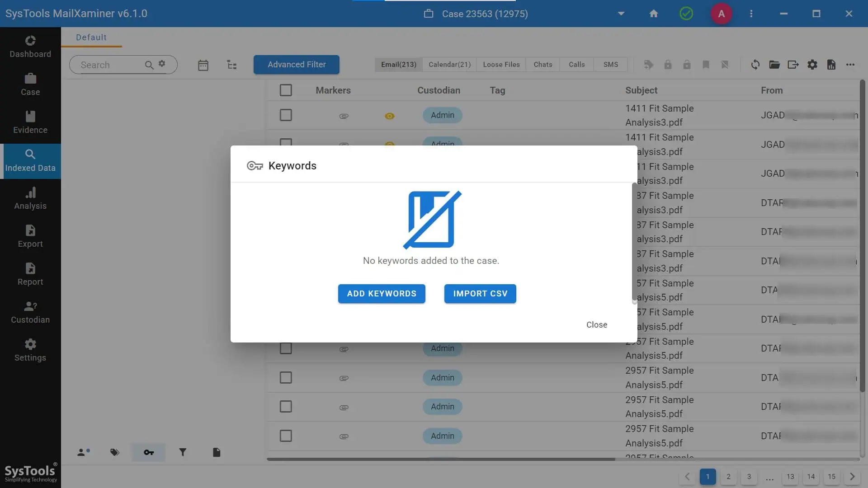Open the keywords key icon at bottom
Screen dimensions: 868x488
tap(149, 452)
